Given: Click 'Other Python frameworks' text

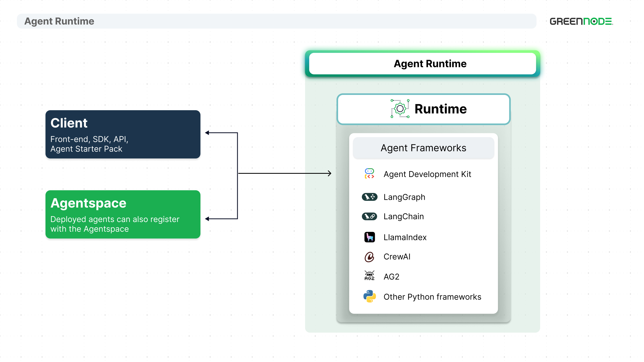Looking at the screenshot, I should click(433, 297).
